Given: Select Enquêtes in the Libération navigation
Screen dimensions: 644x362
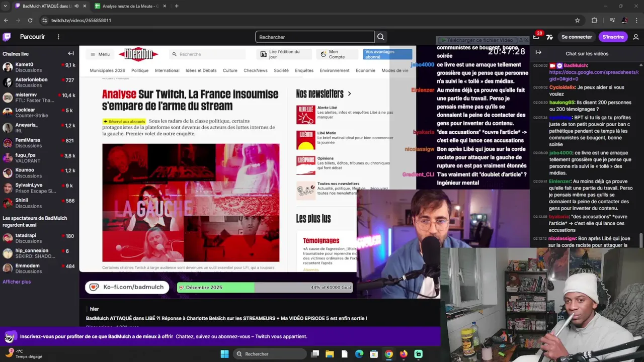Looking at the screenshot, I should [304, 70].
